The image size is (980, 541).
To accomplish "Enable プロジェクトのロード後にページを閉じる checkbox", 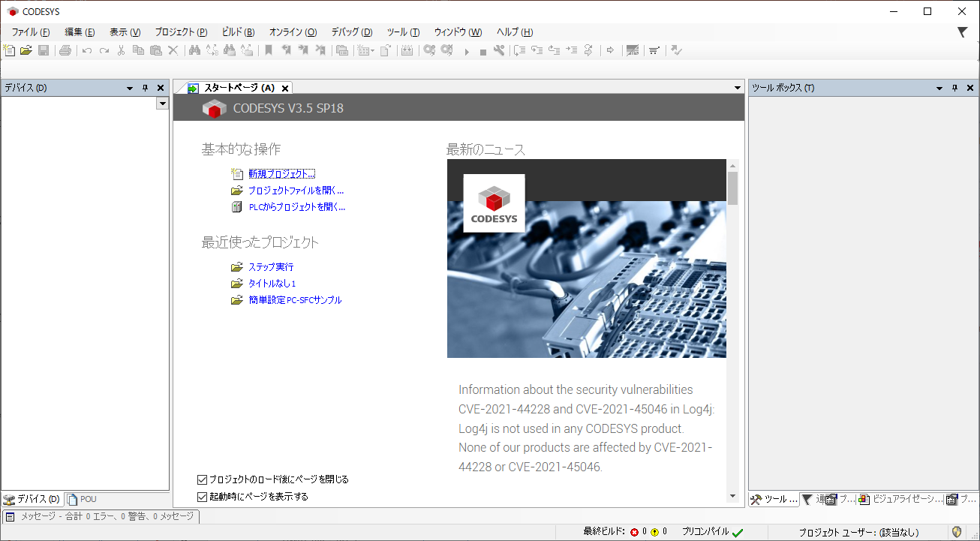I will [x=202, y=478].
